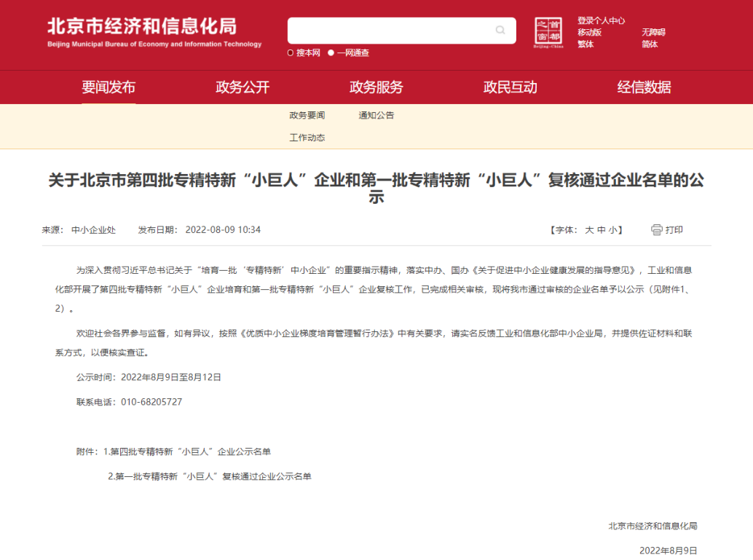Open 工作动态 submenu link

point(307,138)
